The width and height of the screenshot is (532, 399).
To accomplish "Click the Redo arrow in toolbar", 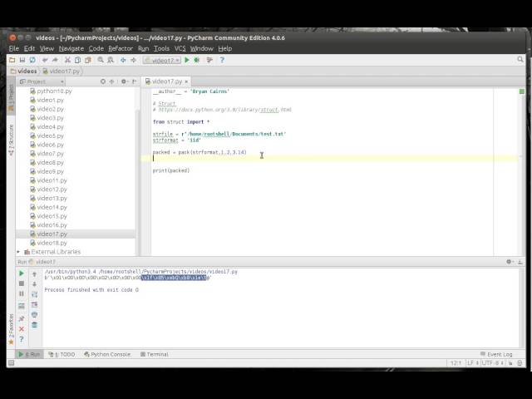I will tap(55, 60).
